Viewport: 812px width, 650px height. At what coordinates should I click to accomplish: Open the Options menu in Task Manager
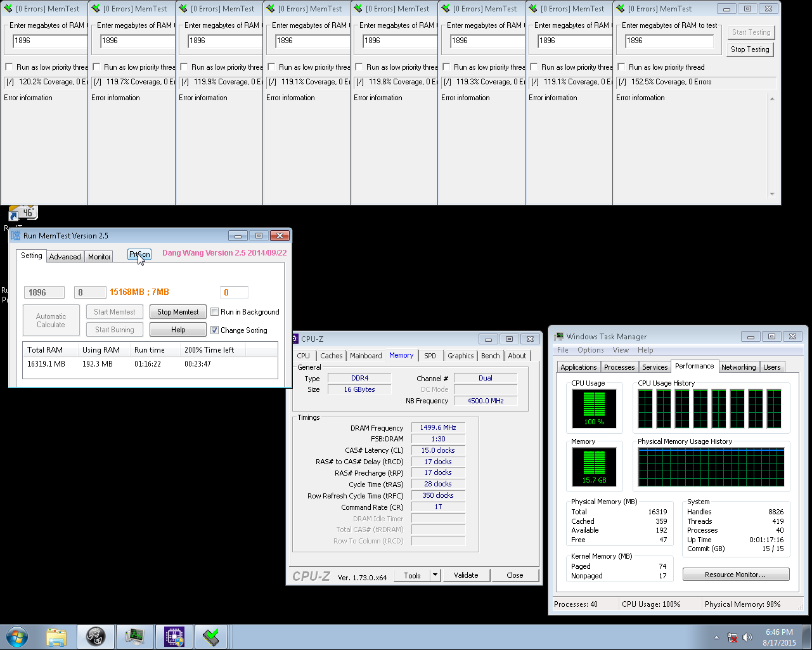[x=591, y=350]
